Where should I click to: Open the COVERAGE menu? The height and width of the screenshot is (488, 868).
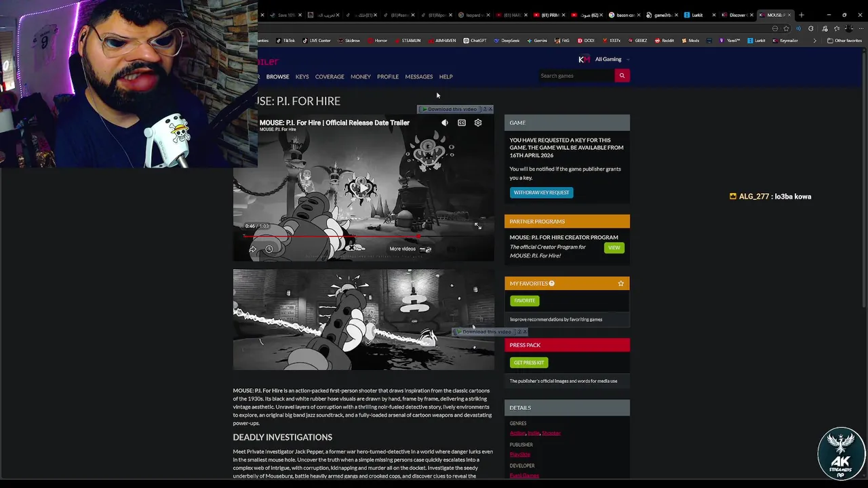point(330,77)
